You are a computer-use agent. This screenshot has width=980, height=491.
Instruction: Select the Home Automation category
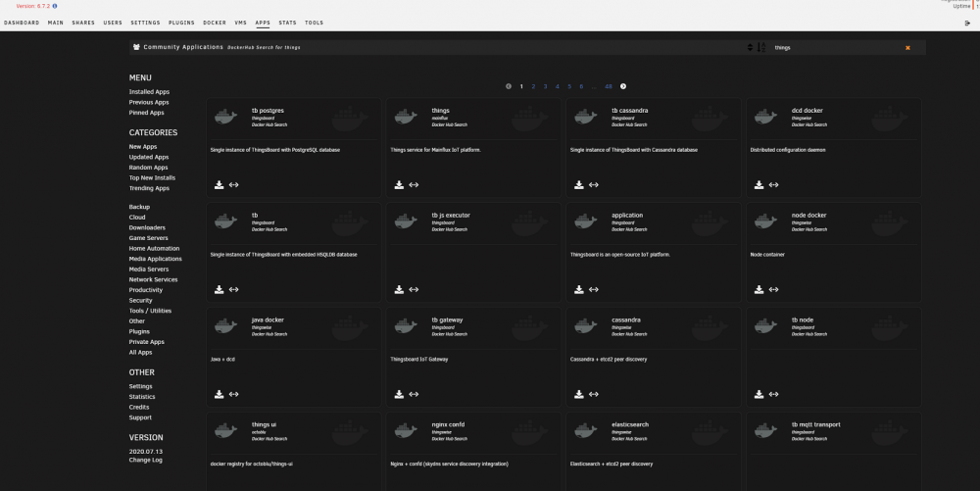point(155,249)
